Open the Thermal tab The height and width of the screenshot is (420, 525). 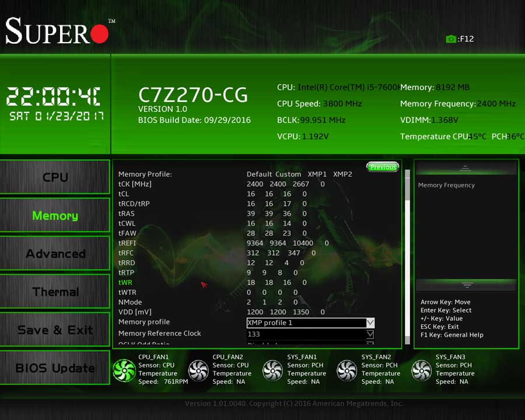point(55,292)
